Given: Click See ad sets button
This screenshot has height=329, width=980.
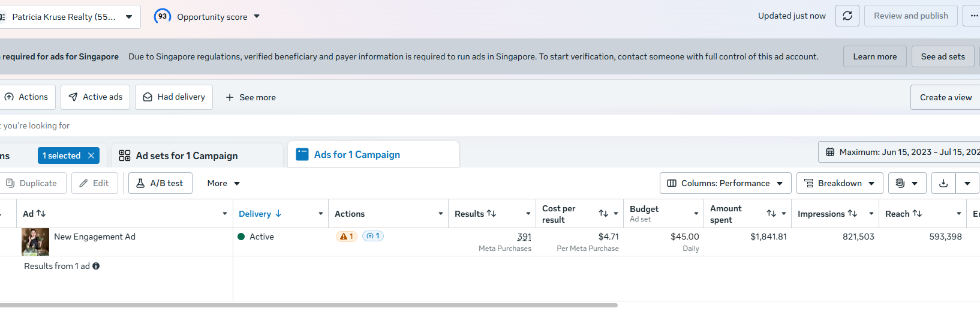Looking at the screenshot, I should pyautogui.click(x=943, y=56).
